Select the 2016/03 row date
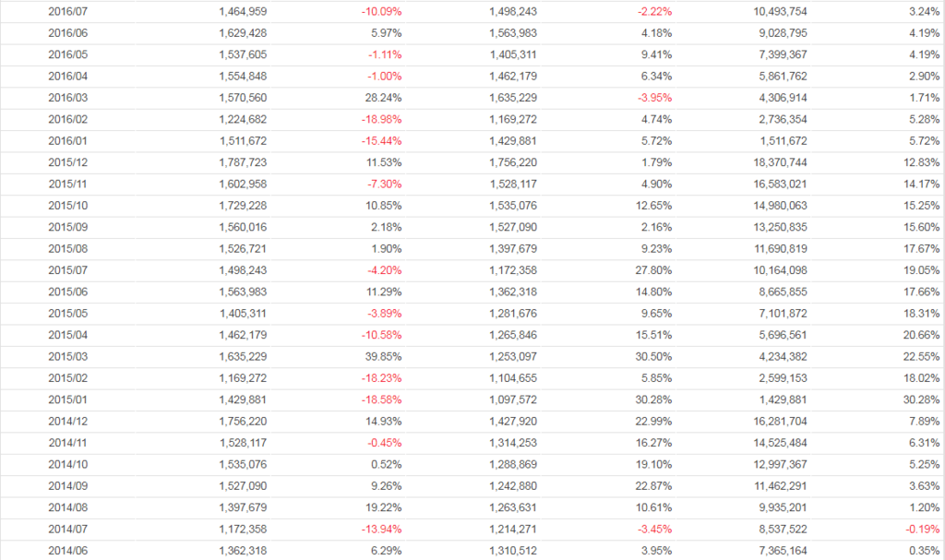Image resolution: width=945 pixels, height=560 pixels. pos(66,97)
